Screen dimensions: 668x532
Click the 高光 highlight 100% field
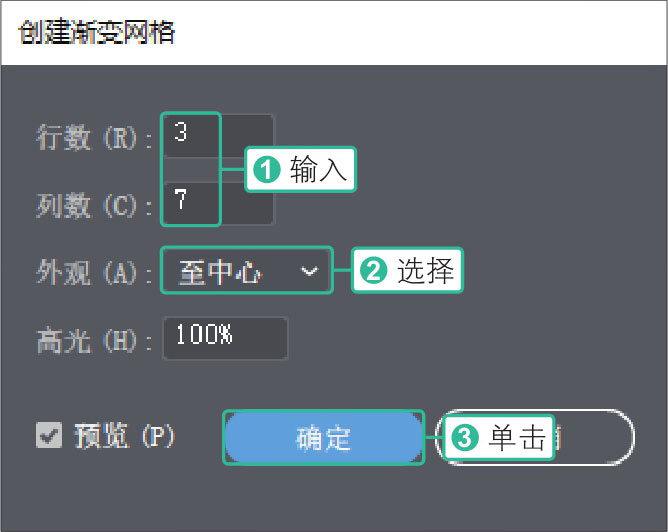pyautogui.click(x=225, y=337)
